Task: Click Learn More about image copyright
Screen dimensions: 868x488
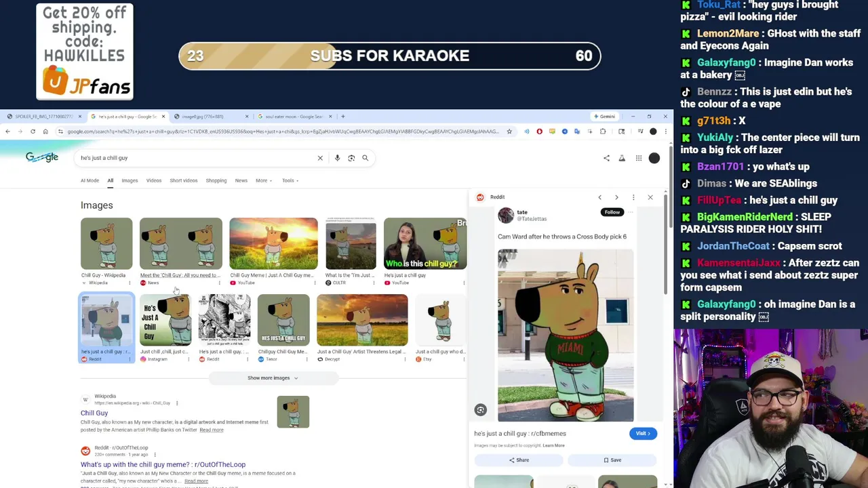Action: 553,445
